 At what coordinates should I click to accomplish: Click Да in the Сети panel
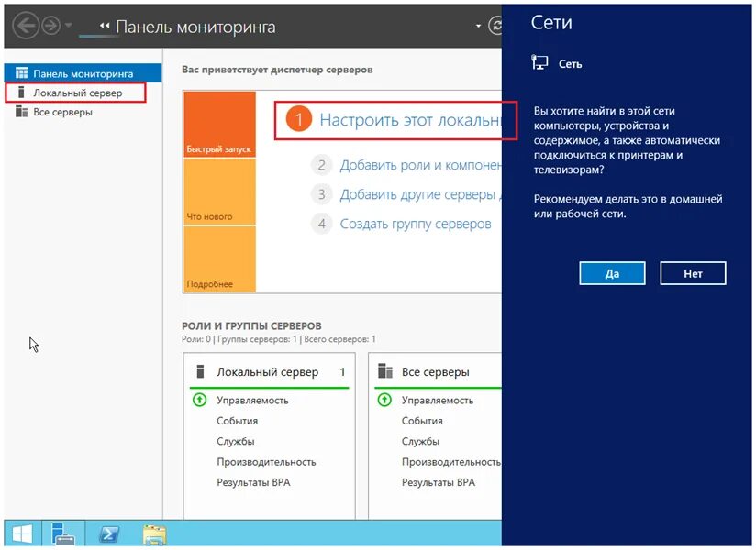tap(612, 273)
